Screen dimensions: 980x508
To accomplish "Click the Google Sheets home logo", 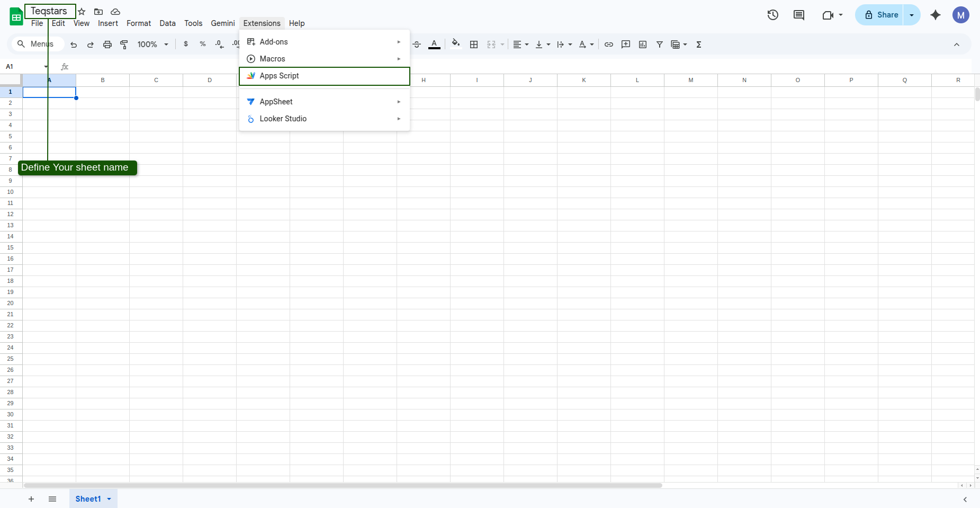I will 16,16.
